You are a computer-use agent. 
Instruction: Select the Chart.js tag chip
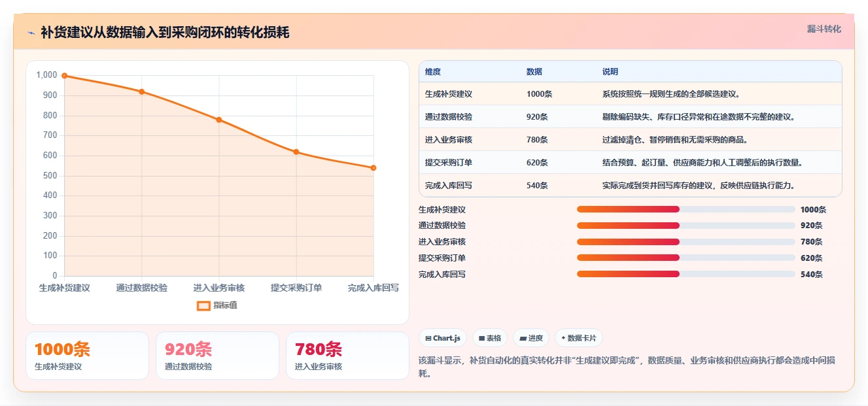[x=443, y=338]
